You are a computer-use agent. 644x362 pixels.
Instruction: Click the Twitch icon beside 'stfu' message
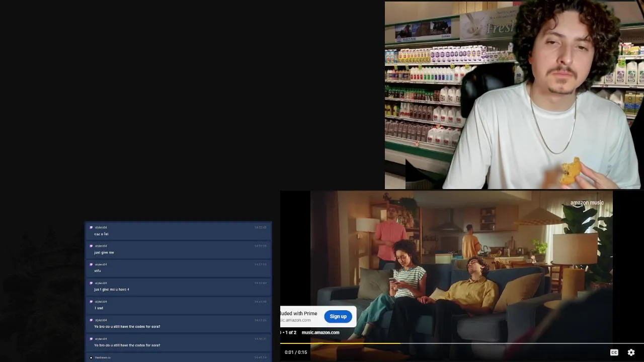[91, 264]
